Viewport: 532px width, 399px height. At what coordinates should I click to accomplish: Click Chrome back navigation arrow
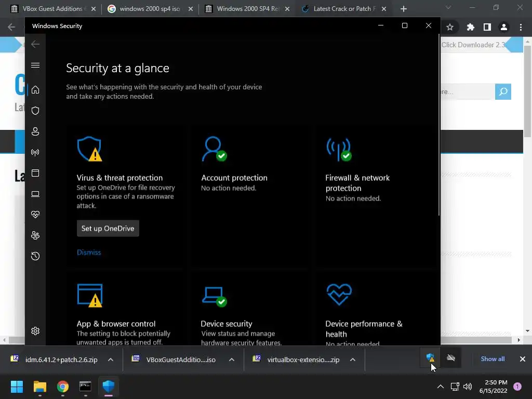[11, 27]
